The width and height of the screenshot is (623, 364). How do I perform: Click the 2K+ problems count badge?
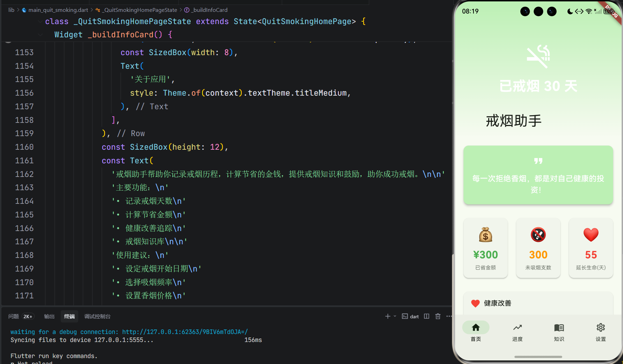(28, 317)
